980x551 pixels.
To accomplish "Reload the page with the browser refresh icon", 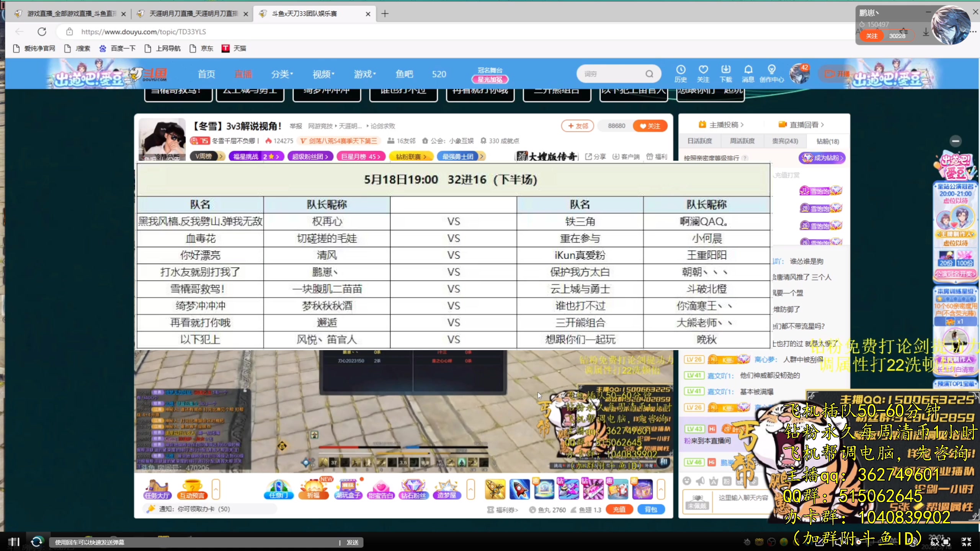I will click(x=42, y=31).
